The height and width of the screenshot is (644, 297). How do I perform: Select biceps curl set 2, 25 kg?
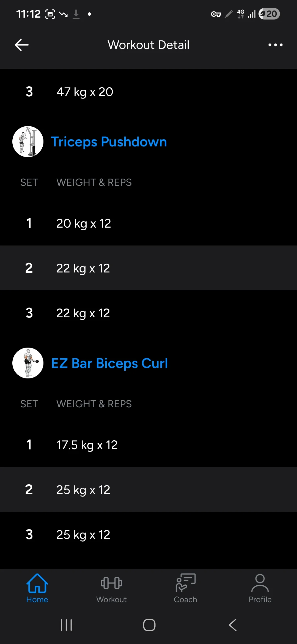tap(148, 490)
